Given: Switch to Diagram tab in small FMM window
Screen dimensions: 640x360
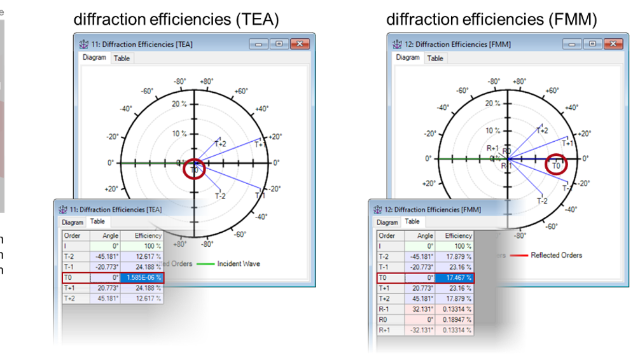Looking at the screenshot, I should 387,222.
